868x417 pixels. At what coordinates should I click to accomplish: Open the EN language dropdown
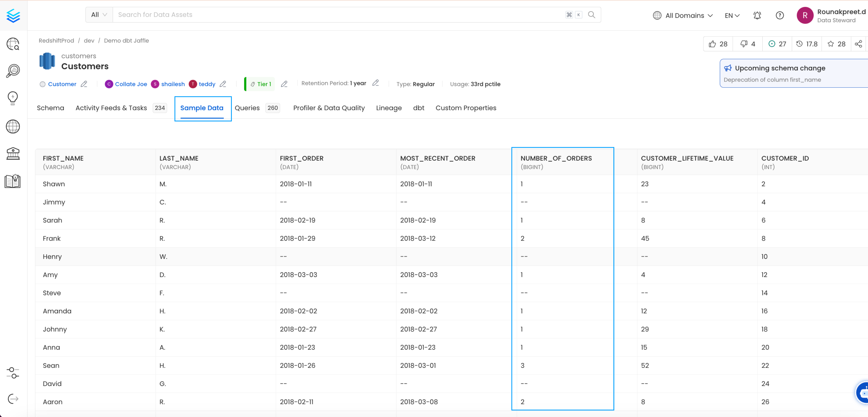(x=731, y=15)
